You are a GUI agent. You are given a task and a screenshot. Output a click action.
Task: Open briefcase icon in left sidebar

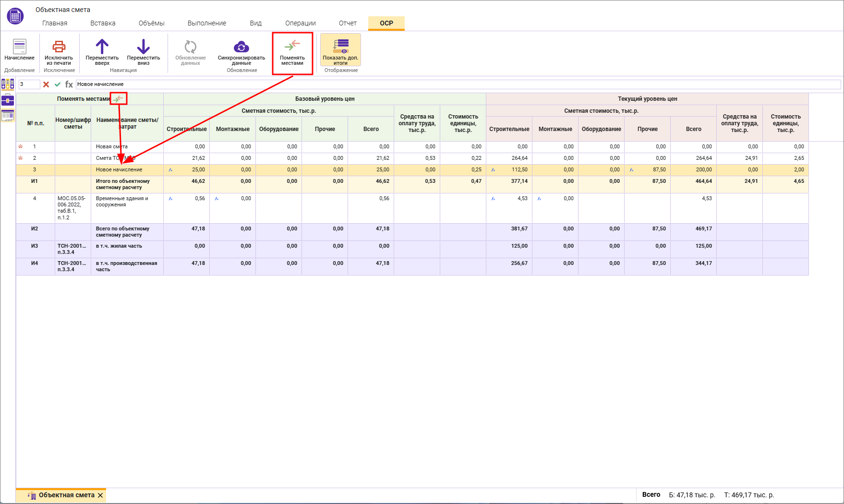(8, 100)
